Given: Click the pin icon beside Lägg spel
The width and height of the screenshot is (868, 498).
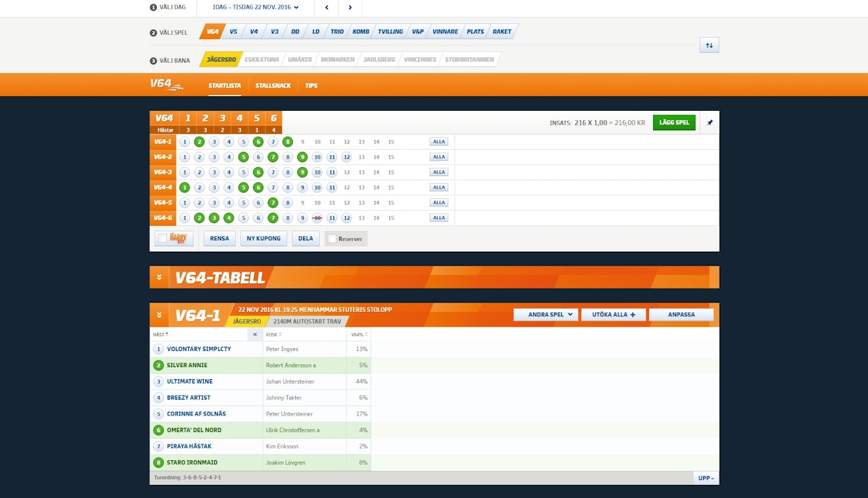Looking at the screenshot, I should click(710, 123).
